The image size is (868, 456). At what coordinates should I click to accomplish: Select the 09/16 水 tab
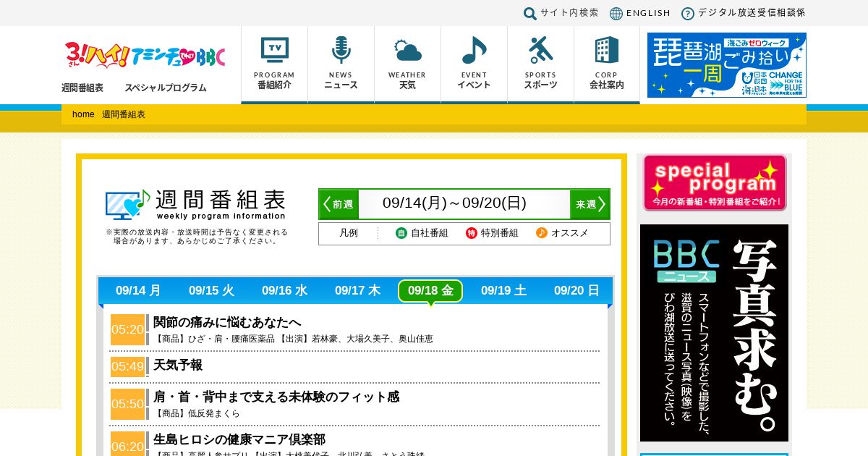tap(284, 290)
